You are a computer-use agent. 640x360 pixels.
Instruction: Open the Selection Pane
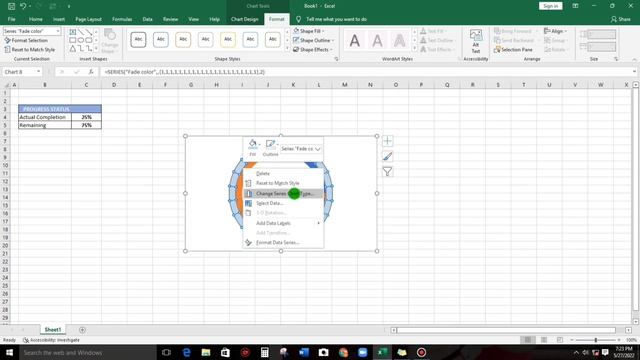513,50
